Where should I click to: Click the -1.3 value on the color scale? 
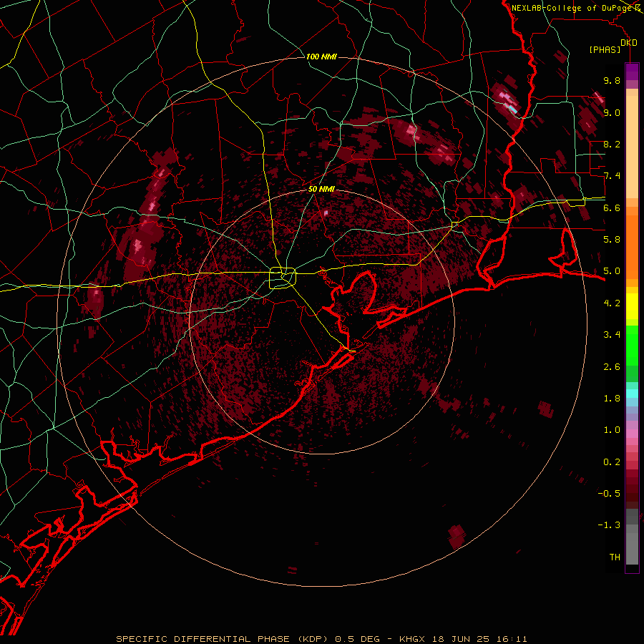tap(609, 525)
